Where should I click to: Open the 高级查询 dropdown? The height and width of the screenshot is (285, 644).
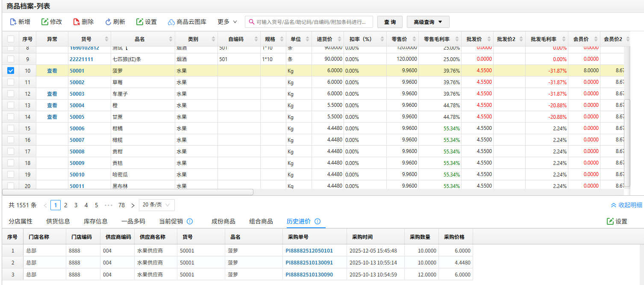(x=428, y=22)
